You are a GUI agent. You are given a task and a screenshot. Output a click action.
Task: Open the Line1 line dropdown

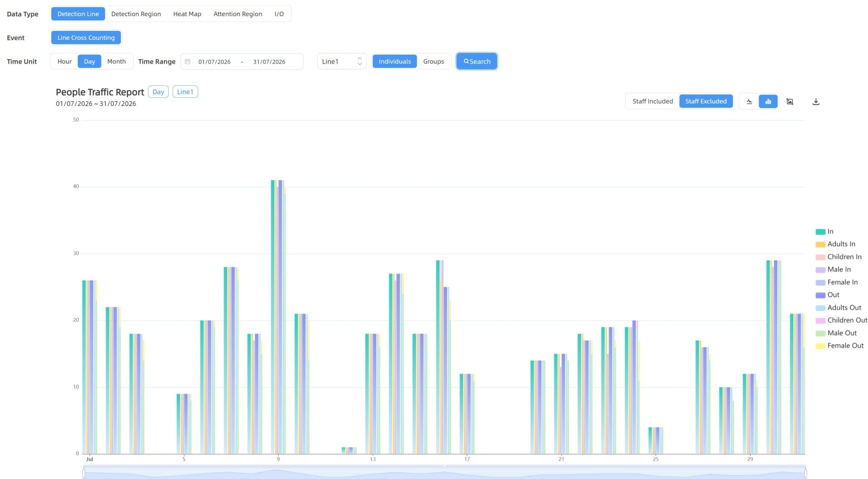click(x=342, y=61)
